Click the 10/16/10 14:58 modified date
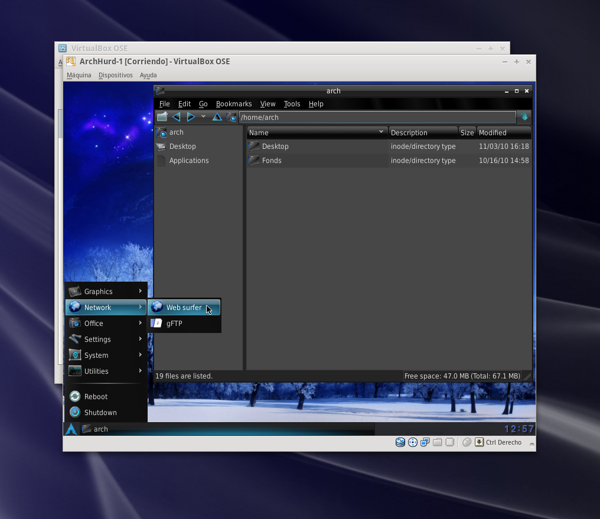600x519 pixels. (504, 160)
